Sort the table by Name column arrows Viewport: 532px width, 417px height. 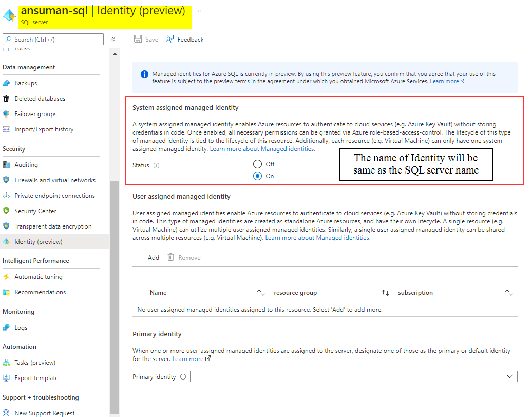coord(261,293)
